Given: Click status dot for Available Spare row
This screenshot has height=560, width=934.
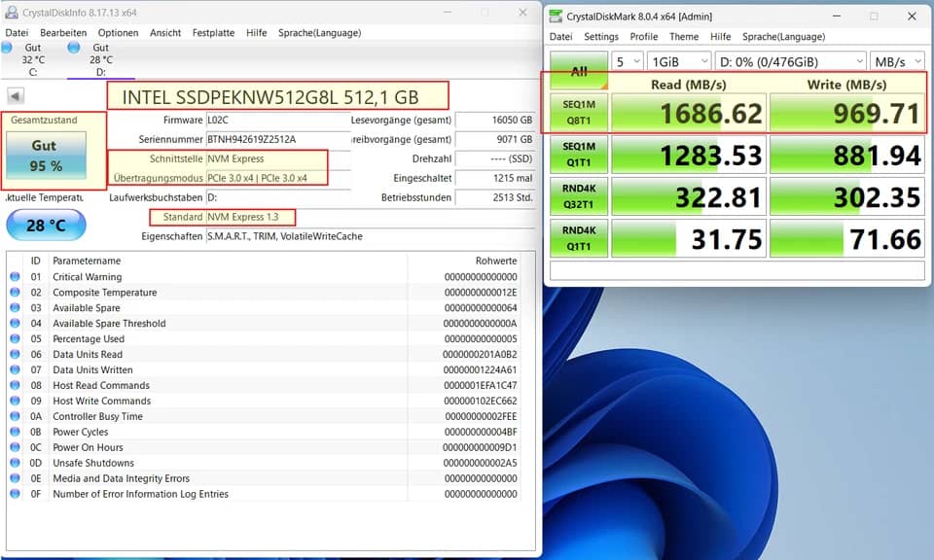Looking at the screenshot, I should [15, 307].
